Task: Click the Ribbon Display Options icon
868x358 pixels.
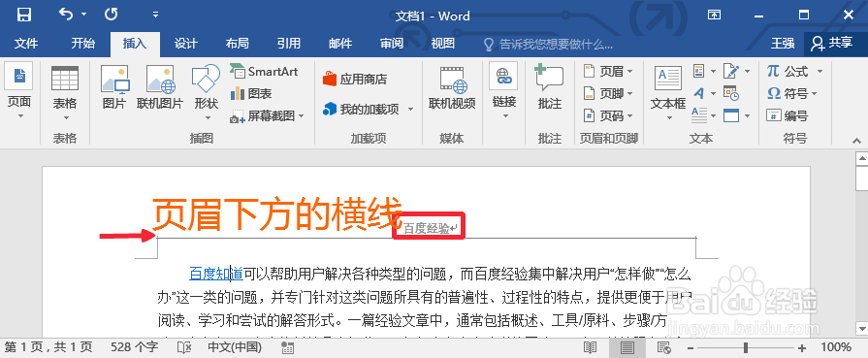Action: coord(714,15)
